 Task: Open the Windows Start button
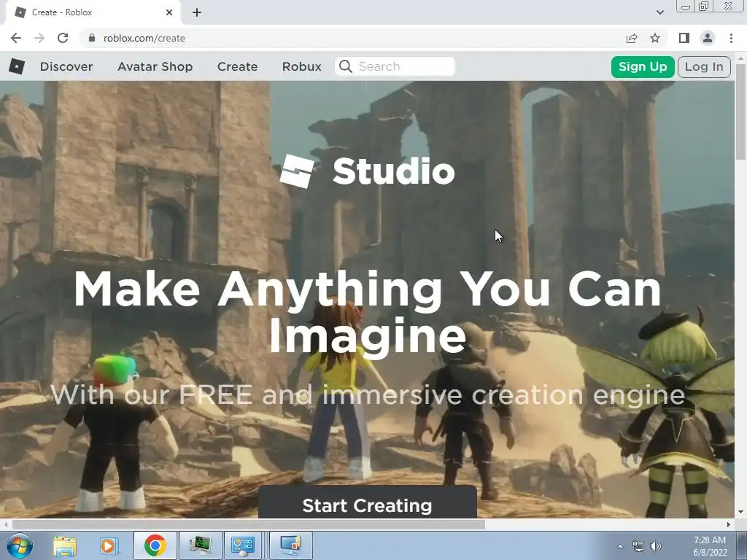20,545
